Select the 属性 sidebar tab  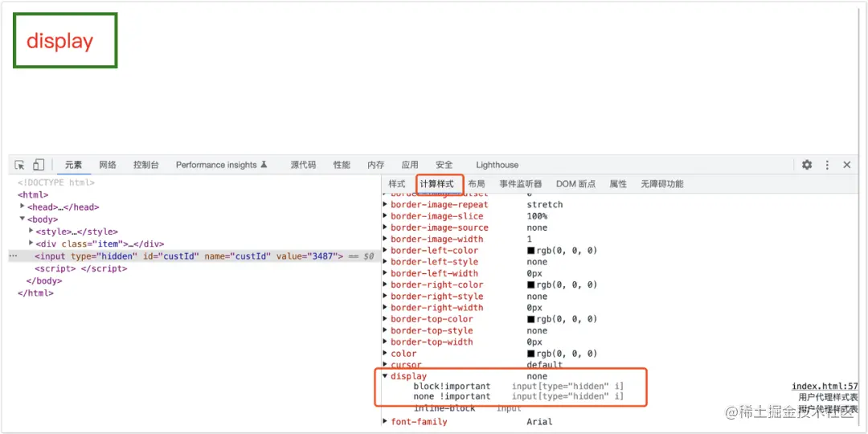(618, 184)
